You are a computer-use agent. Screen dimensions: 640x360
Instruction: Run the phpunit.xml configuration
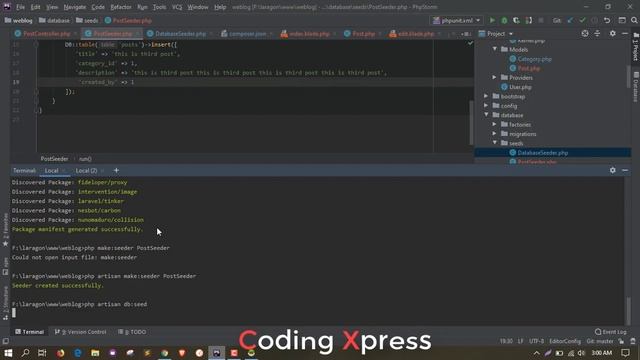[x=492, y=20]
